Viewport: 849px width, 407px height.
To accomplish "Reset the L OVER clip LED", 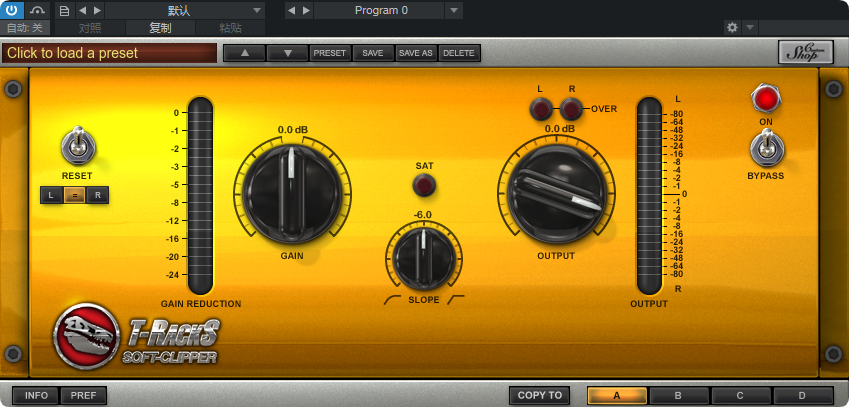I will point(540,109).
